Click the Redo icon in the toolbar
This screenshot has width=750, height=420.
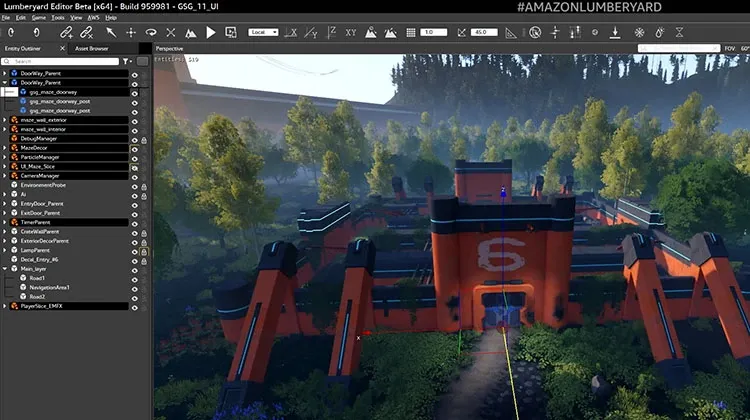click(x=36, y=33)
